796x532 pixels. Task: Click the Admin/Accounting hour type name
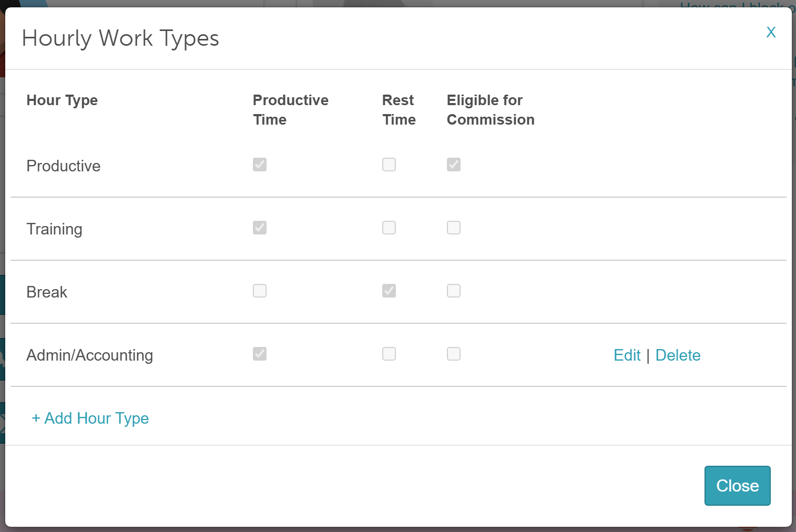pyautogui.click(x=89, y=355)
